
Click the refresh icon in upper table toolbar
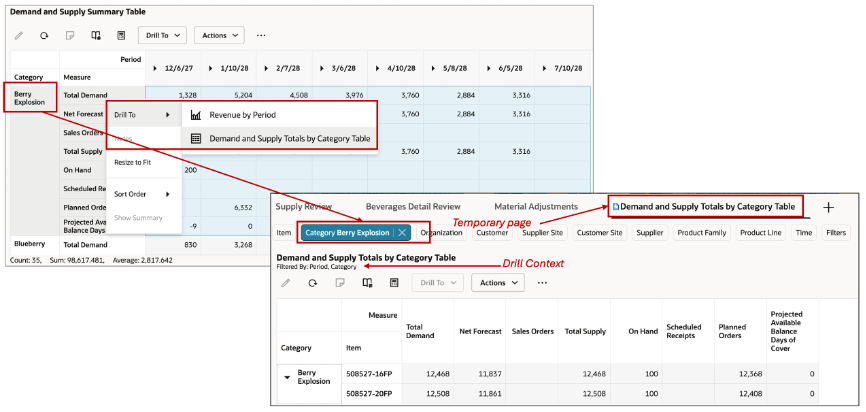point(44,35)
